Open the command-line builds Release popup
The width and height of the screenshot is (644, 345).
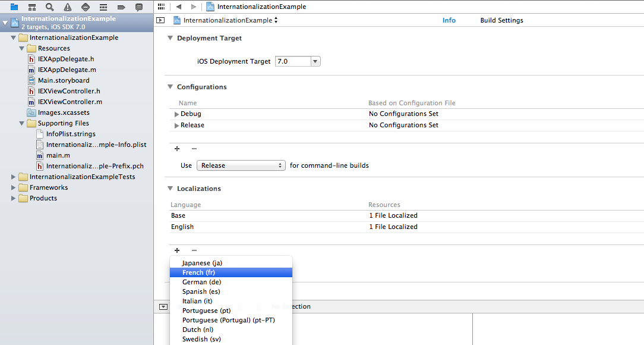tap(241, 165)
